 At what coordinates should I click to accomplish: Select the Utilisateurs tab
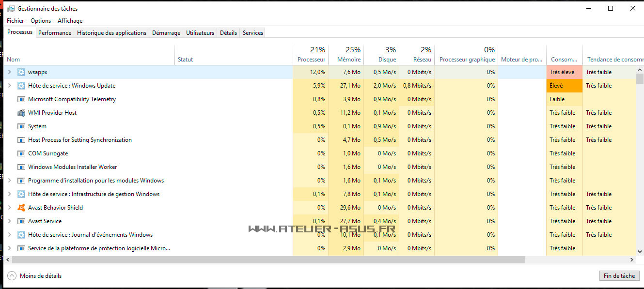click(200, 33)
